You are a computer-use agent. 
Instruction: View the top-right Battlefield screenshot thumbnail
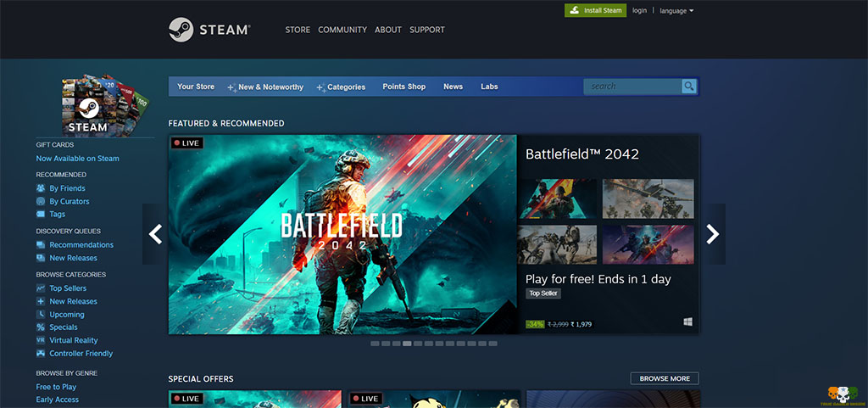coord(648,198)
